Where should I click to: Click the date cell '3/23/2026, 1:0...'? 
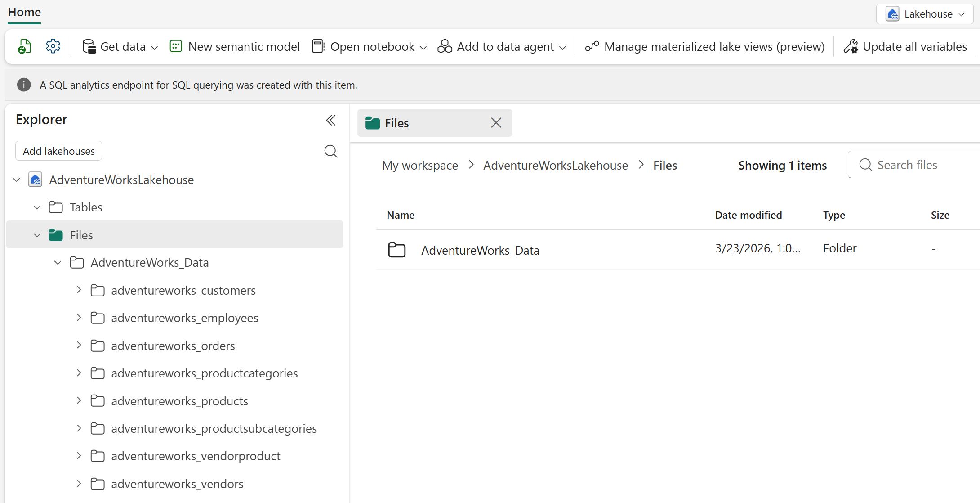[x=757, y=248]
